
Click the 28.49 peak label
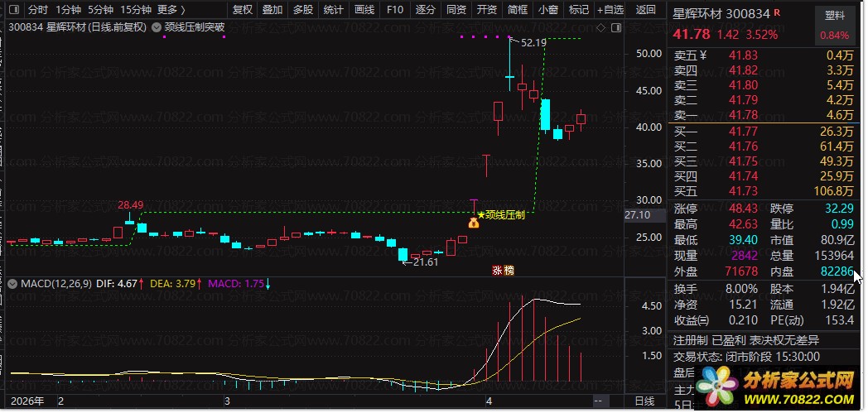coord(130,204)
